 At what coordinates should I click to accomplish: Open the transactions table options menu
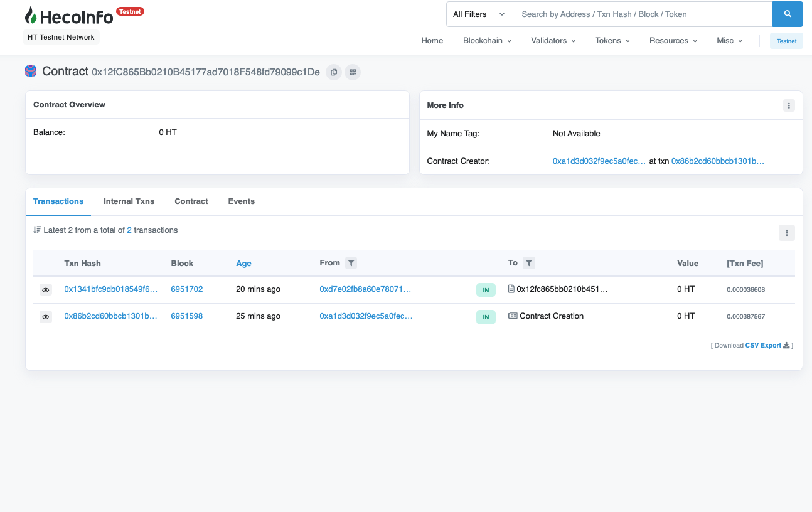786,233
